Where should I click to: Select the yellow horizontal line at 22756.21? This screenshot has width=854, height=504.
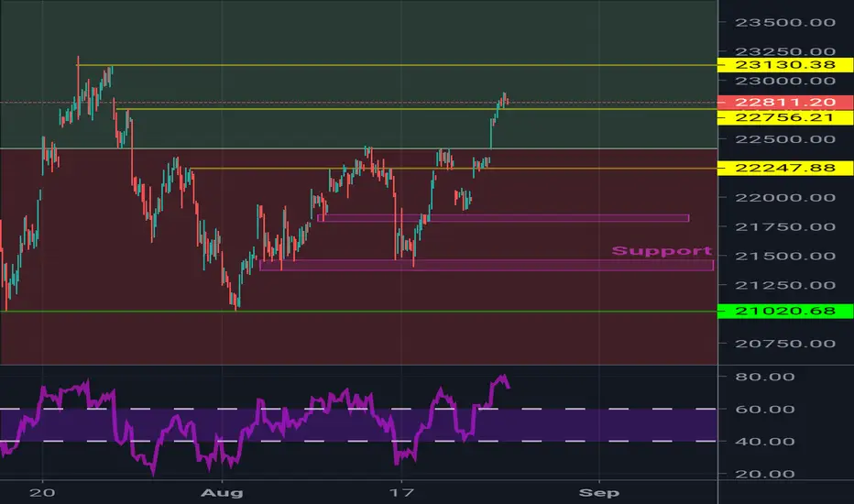[x=417, y=109]
